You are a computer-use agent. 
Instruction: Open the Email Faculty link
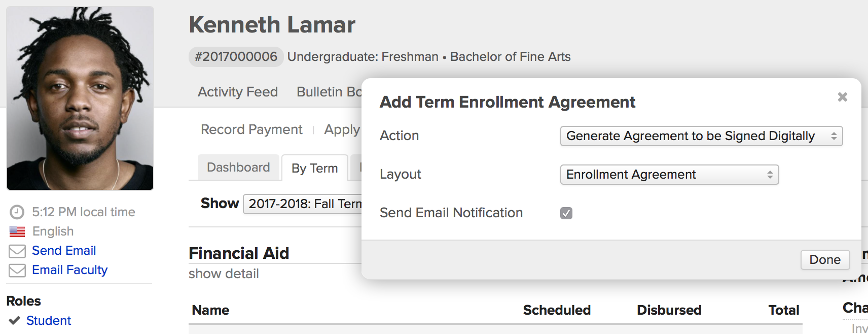tap(69, 270)
